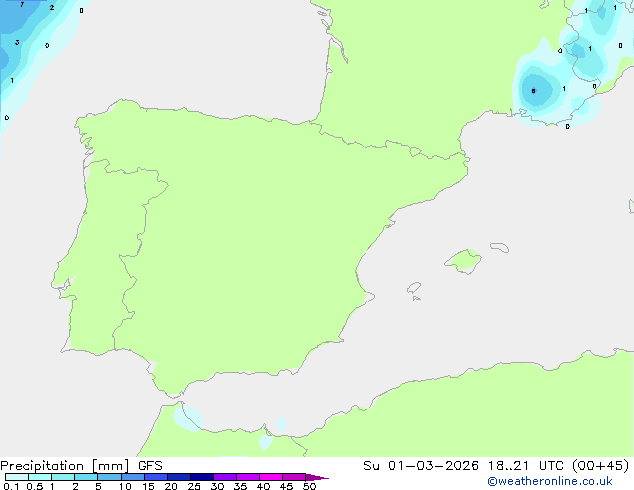The image size is (634, 490).
Task: Click the 45 to 50 mm legend swatch
Action: (294, 477)
